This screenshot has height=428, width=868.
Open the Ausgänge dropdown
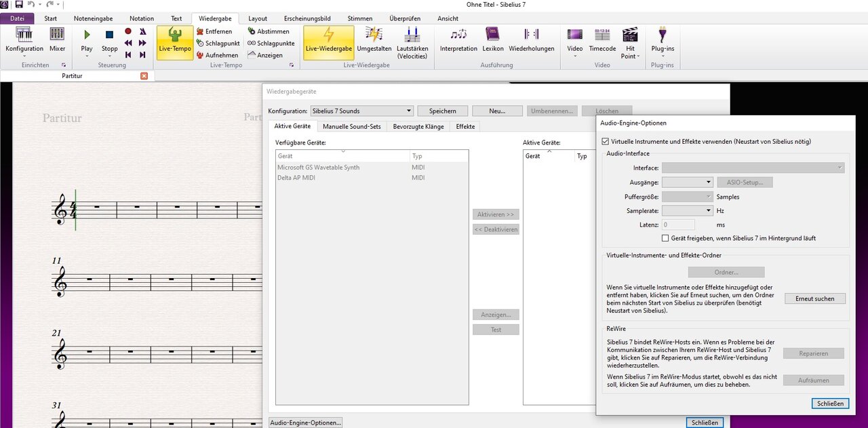point(687,182)
